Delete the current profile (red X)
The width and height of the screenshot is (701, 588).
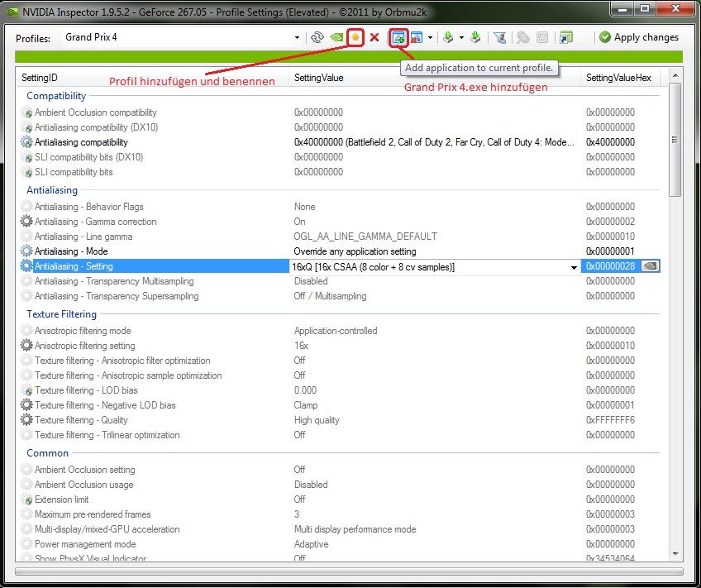(374, 37)
